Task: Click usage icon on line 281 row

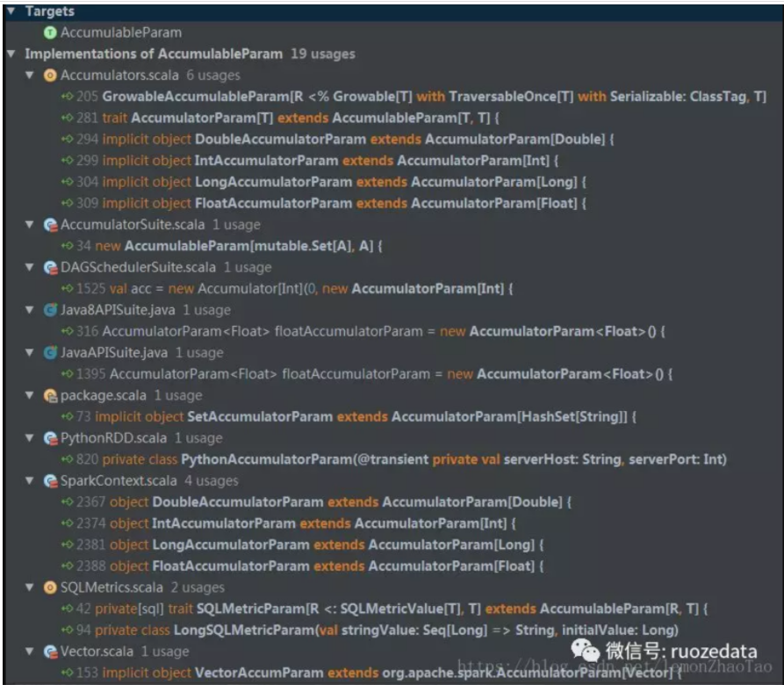Action: click(67, 118)
